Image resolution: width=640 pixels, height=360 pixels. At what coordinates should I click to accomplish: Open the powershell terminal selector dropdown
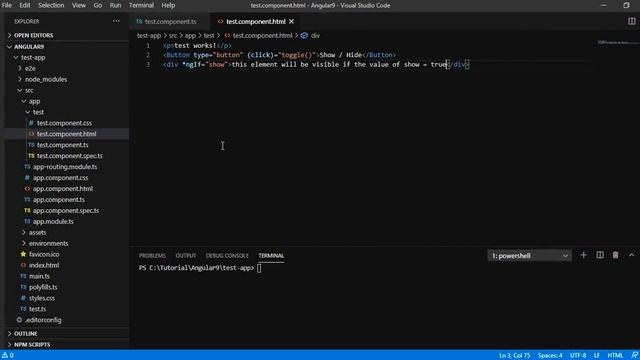pos(529,256)
